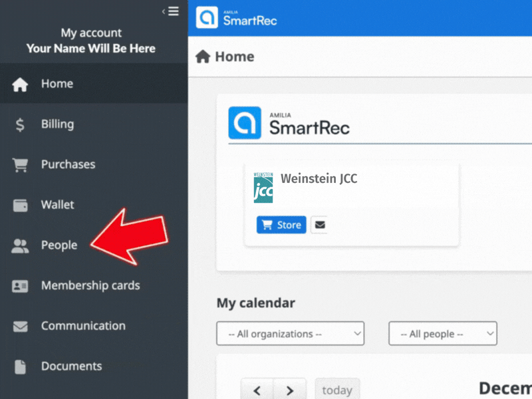The image size is (532, 399).
Task: Click the Wallet icon in sidebar
Action: coord(21,205)
